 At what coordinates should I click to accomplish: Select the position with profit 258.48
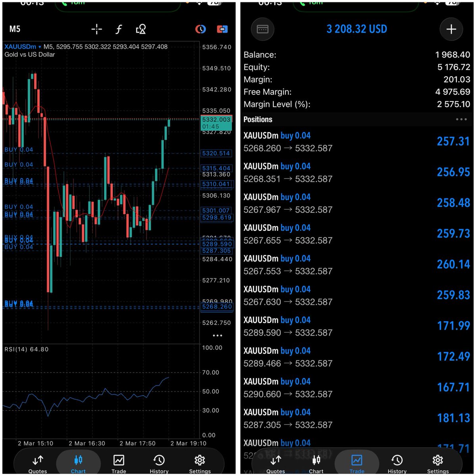[357, 203]
